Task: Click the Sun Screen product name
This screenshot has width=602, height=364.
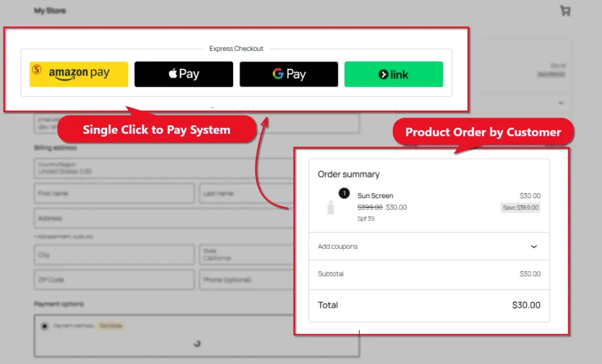Action: [x=375, y=196]
